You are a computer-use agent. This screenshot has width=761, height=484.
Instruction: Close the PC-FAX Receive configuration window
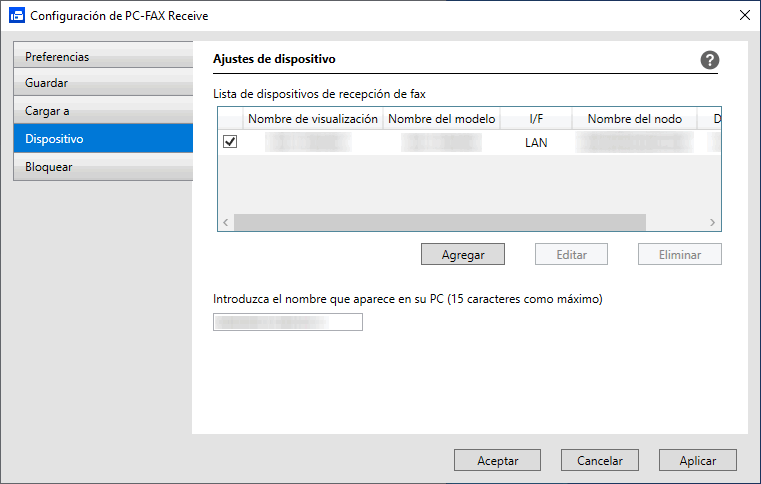pos(743,15)
